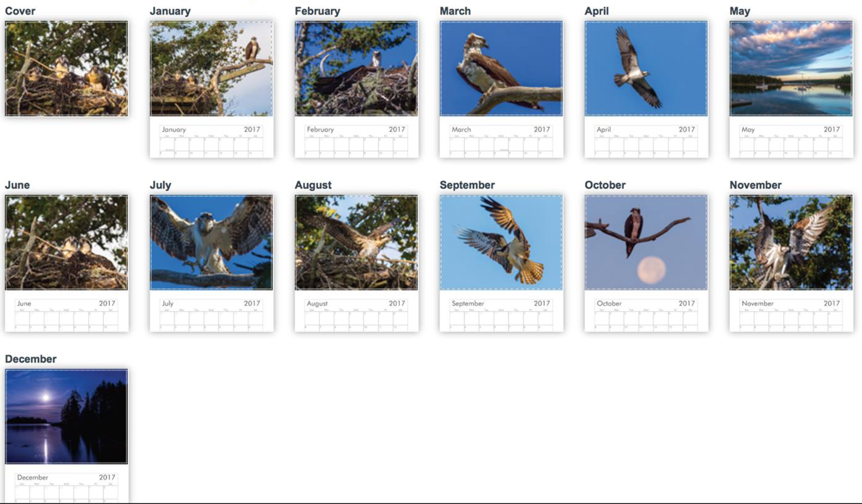This screenshot has width=862, height=504.
Task: Select the December moonlit water photo
Action: click(x=66, y=416)
